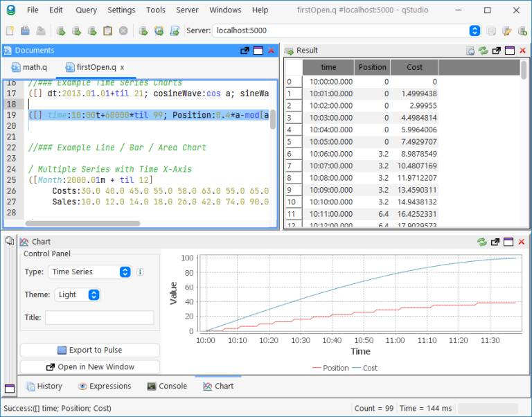
Task: Pop out the Documents panel
Action: point(245,51)
